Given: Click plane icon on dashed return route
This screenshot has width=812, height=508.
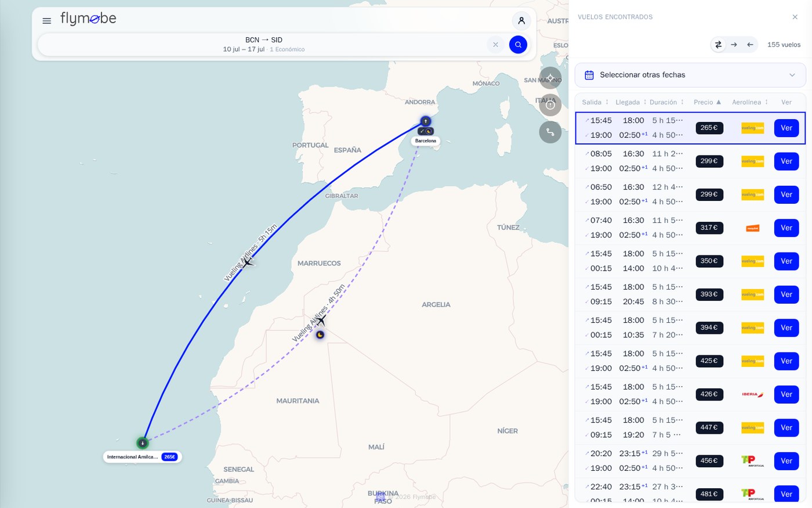Looking at the screenshot, I should pos(320,320).
